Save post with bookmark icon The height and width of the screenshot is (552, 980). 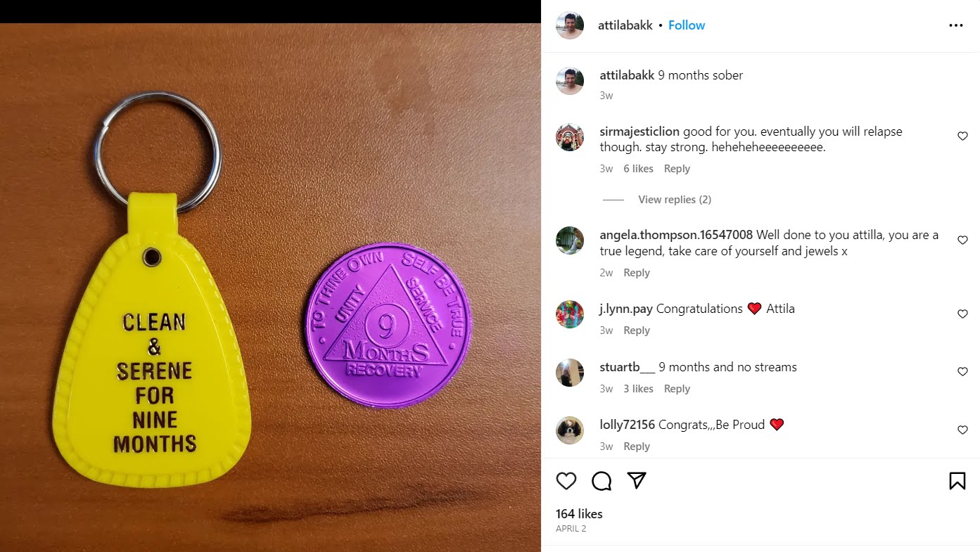pyautogui.click(x=957, y=481)
